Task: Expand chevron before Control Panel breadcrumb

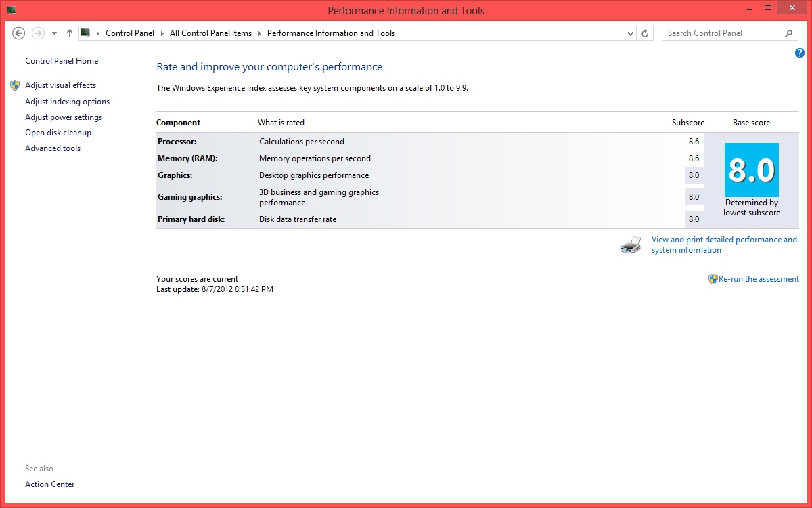Action: 98,33
